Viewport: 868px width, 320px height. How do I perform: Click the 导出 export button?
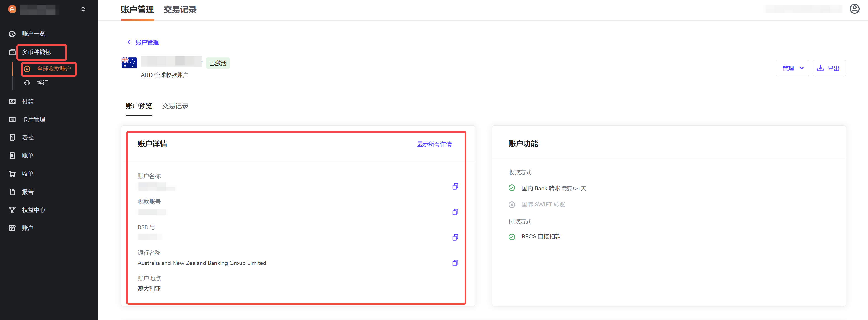pos(829,68)
